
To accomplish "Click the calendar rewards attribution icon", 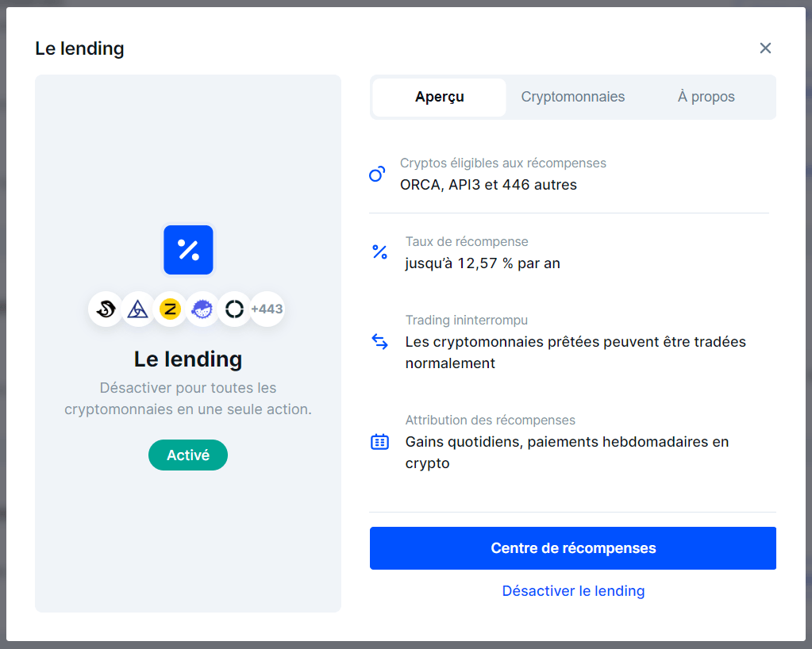I will click(379, 441).
